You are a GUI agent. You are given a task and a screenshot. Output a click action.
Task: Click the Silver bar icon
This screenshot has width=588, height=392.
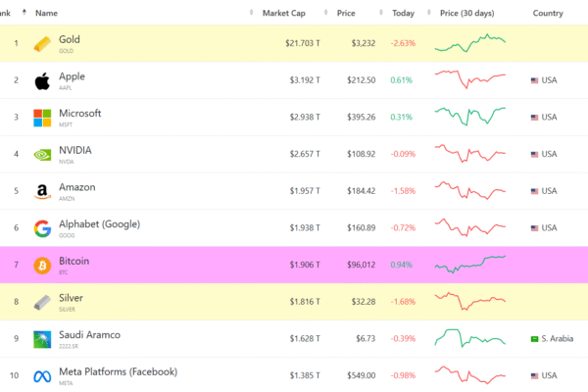[42, 303]
